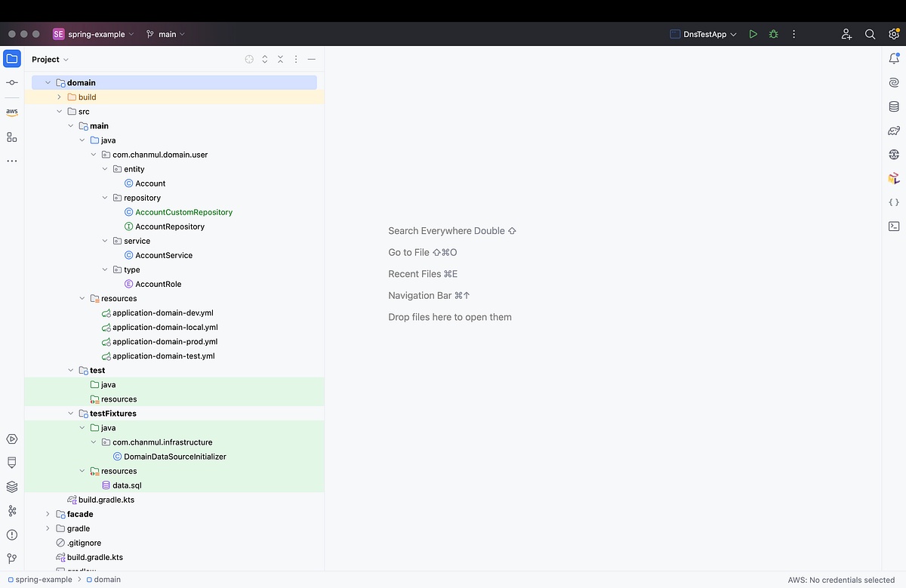Open the Terminal tool window
The image size is (906, 588).
point(894,226)
